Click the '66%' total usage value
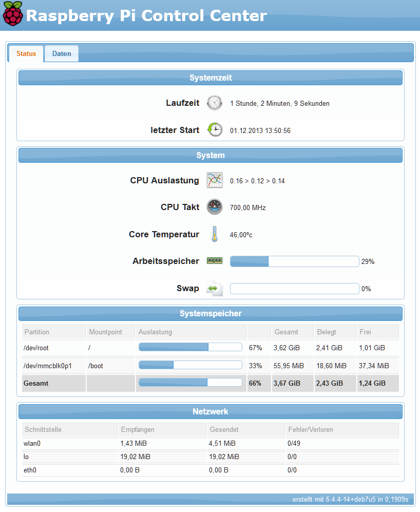Image resolution: width=420 pixels, height=512 pixels. click(255, 383)
